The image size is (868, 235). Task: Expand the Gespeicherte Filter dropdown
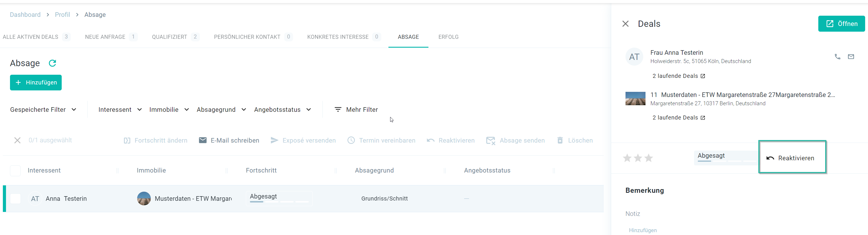click(x=43, y=110)
